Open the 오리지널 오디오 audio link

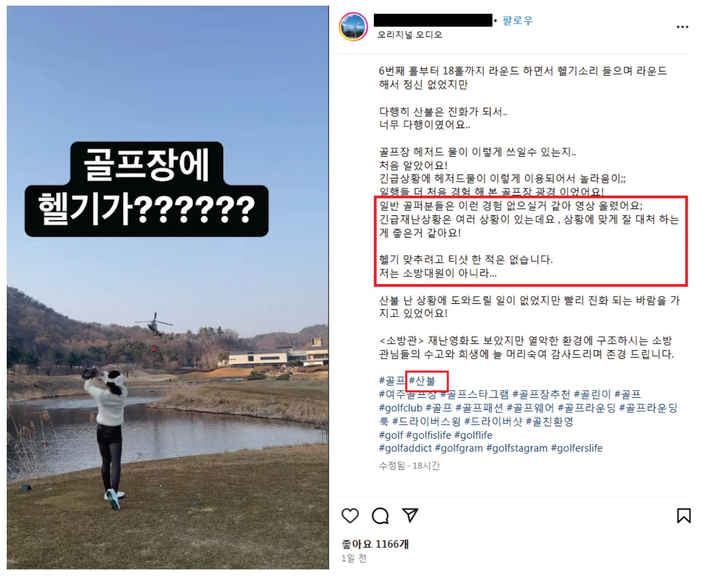[x=410, y=35]
